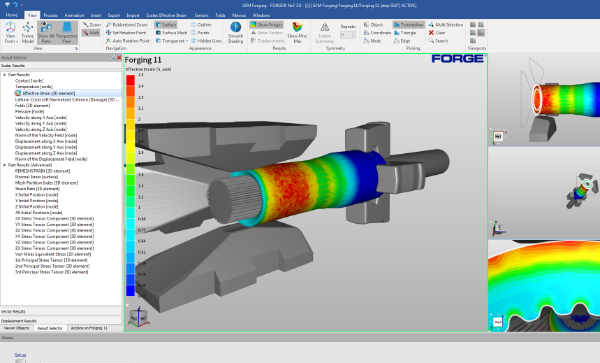Screen dimensions: 600x363
Task: Open the View From dropdown
Action: (x=10, y=32)
